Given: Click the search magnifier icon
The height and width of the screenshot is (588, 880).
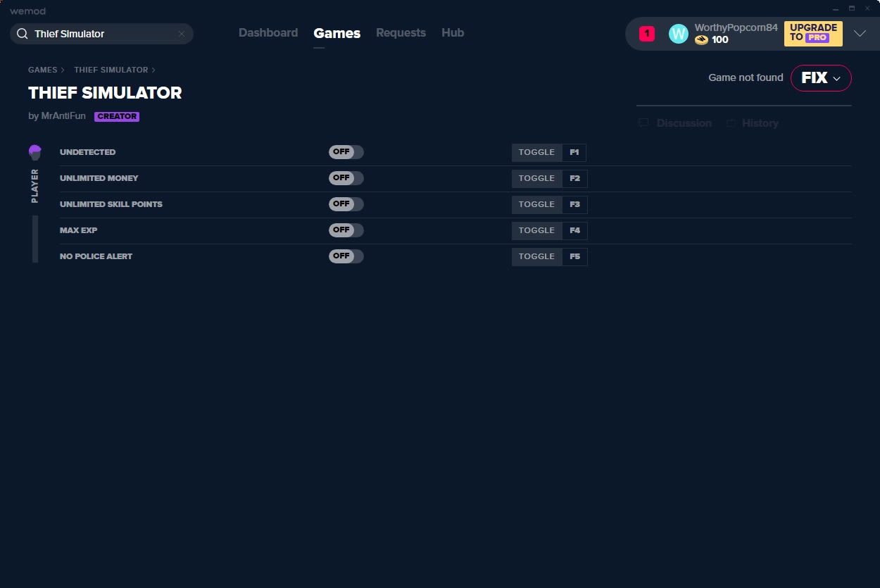Looking at the screenshot, I should tap(23, 34).
